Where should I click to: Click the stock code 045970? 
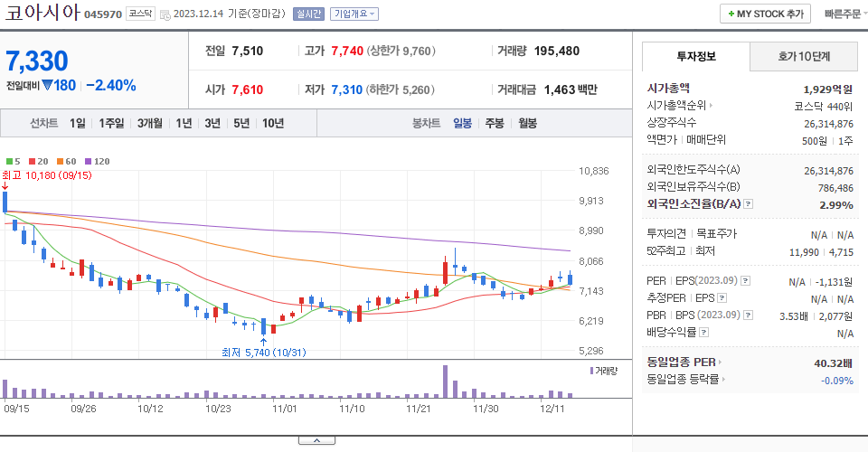click(x=103, y=14)
